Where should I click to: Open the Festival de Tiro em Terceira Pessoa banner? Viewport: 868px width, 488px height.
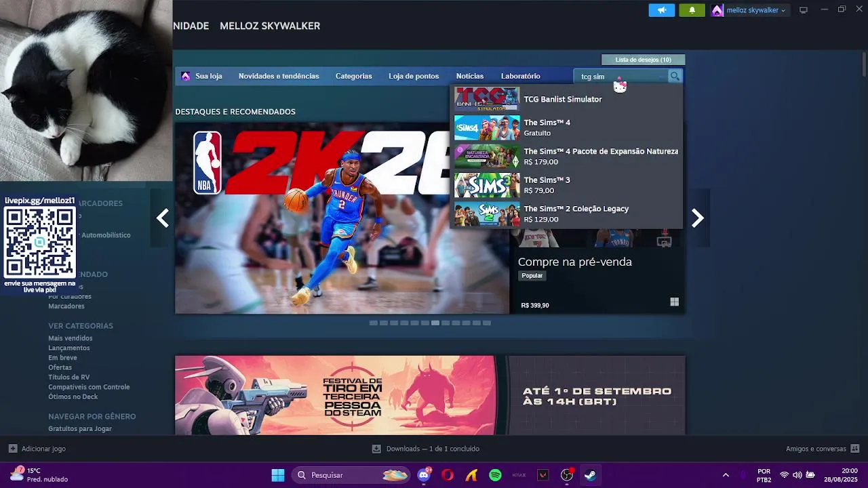[430, 395]
